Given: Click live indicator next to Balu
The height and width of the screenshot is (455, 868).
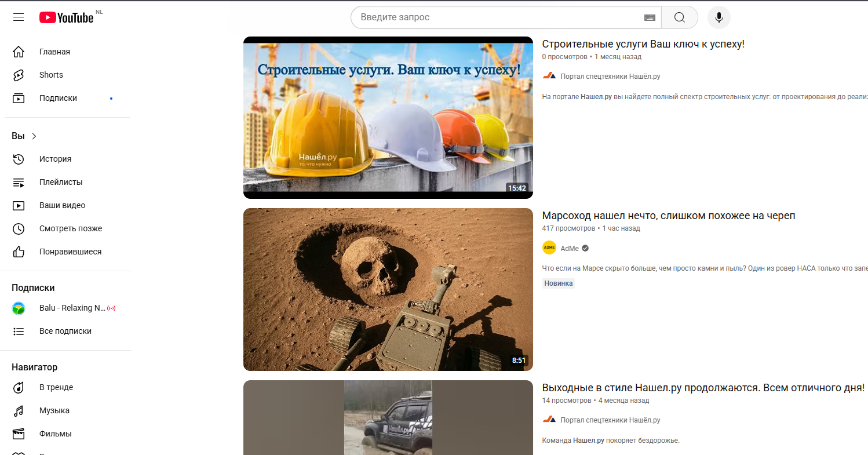Looking at the screenshot, I should pyautogui.click(x=111, y=308).
